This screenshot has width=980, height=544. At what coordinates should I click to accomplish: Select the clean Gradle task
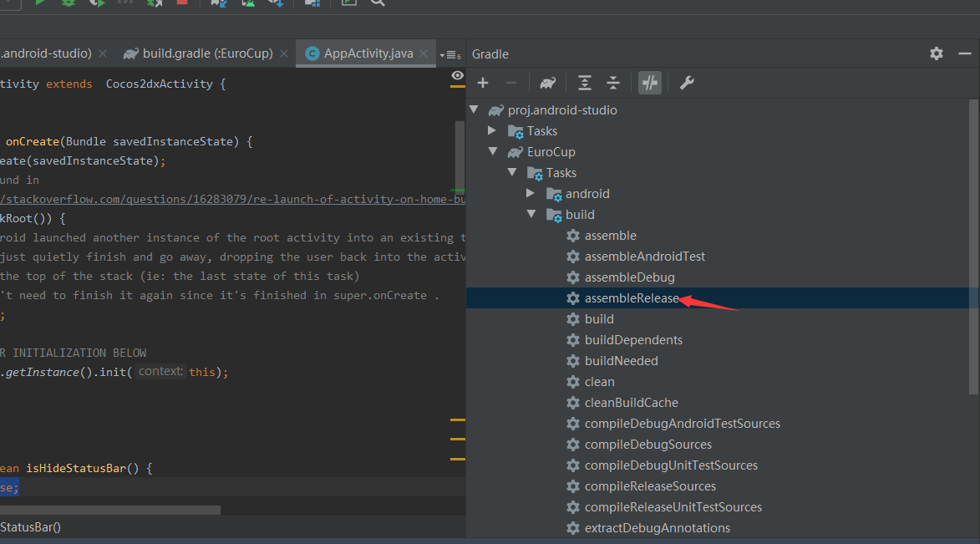[599, 381]
